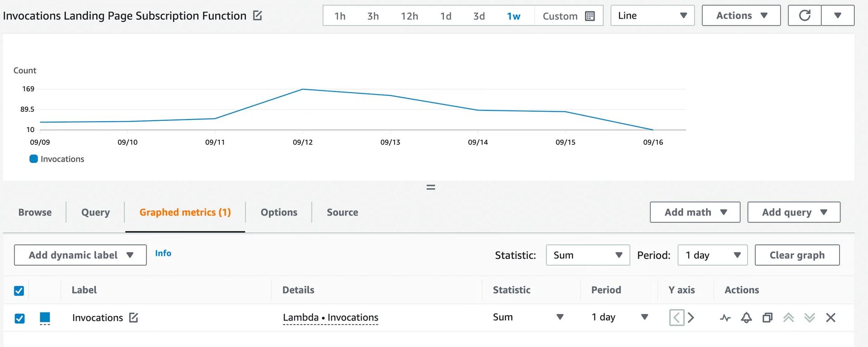Toggle the select-all metrics header checkbox

tap(19, 290)
